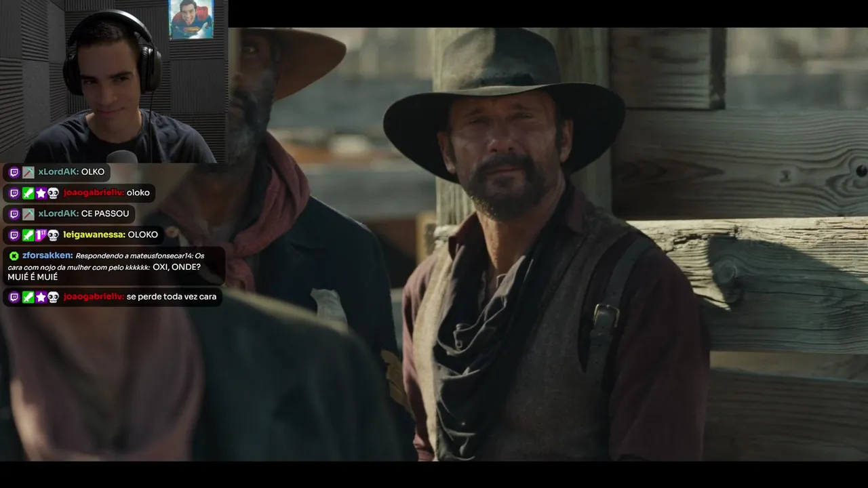Click the purple star badge in the oloko message
The image size is (868, 488).
tap(41, 193)
